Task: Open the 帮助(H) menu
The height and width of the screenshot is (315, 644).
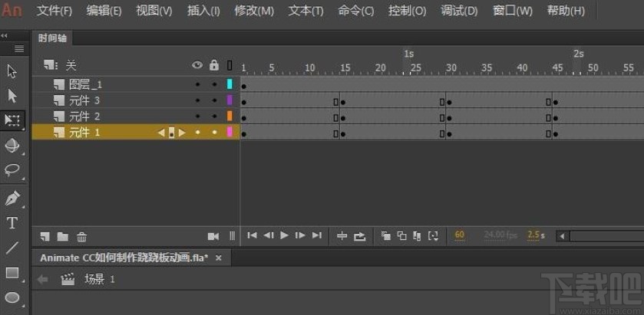Action: pos(566,11)
